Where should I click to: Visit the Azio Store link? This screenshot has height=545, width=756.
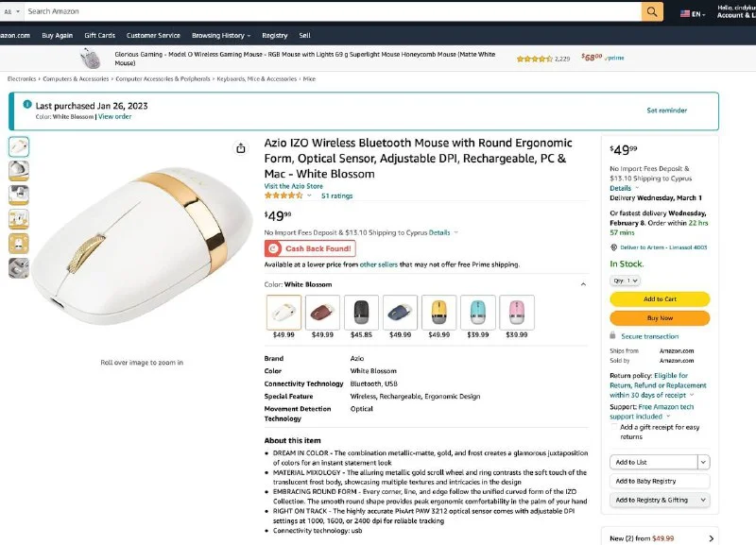coord(294,186)
